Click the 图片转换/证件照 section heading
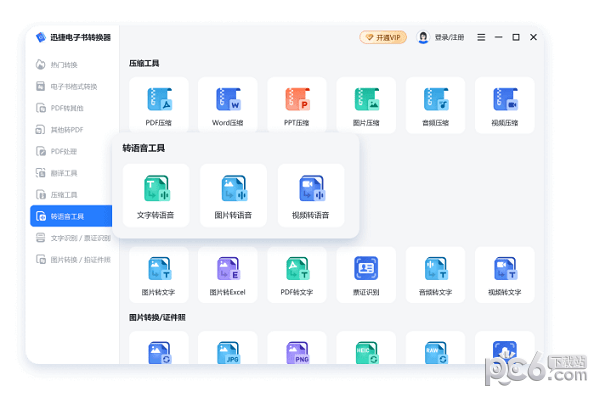Viewport: 600px width, 398px height. (x=157, y=317)
